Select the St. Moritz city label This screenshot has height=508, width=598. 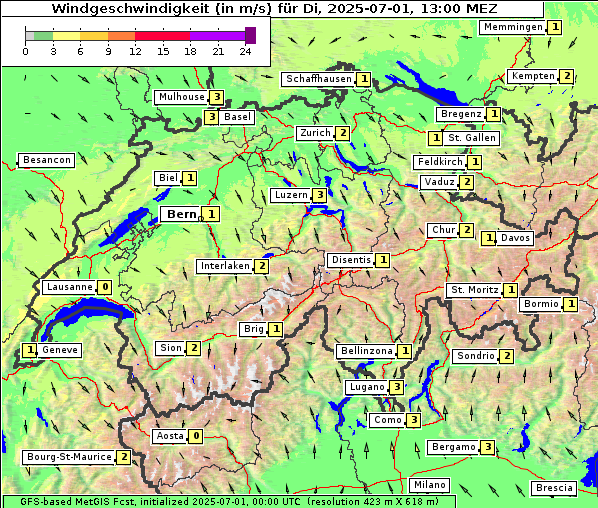(474, 290)
